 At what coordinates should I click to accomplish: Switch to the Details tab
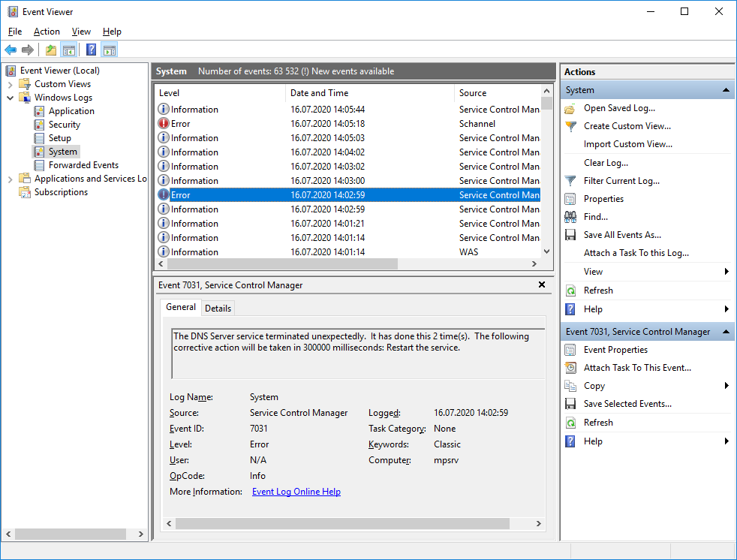coord(218,309)
